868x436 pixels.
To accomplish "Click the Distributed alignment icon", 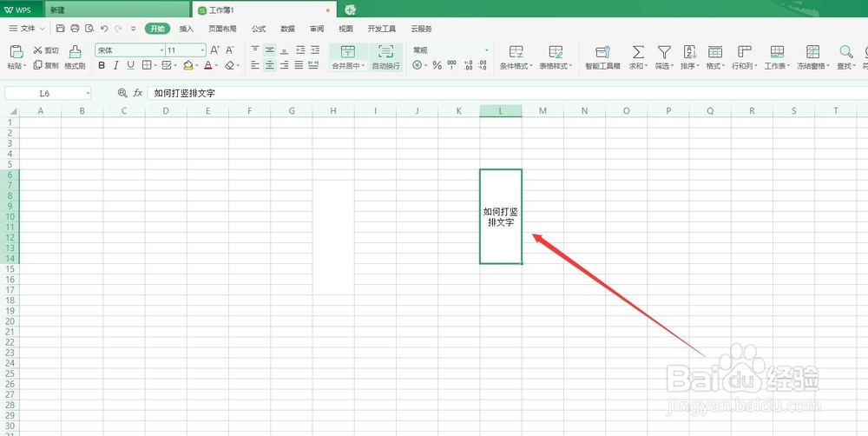I will (x=313, y=65).
